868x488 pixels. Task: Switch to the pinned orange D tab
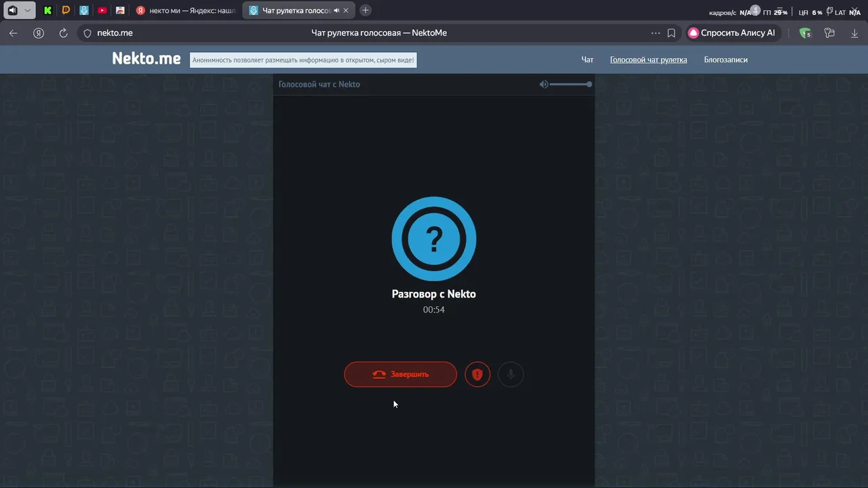tap(66, 10)
